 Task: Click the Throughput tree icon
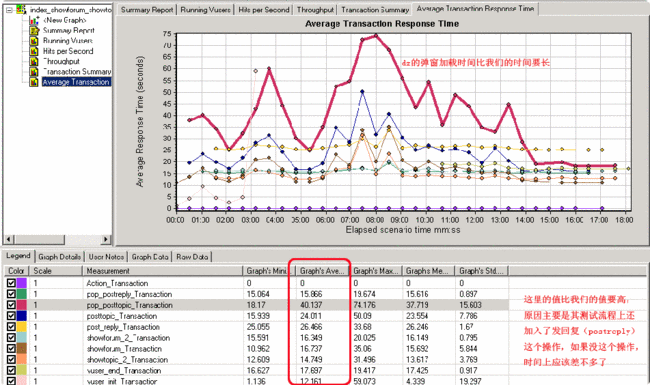click(34, 61)
